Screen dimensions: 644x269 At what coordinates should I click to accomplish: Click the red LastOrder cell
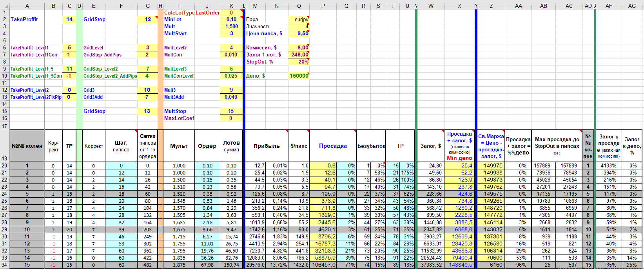[x=207, y=13]
